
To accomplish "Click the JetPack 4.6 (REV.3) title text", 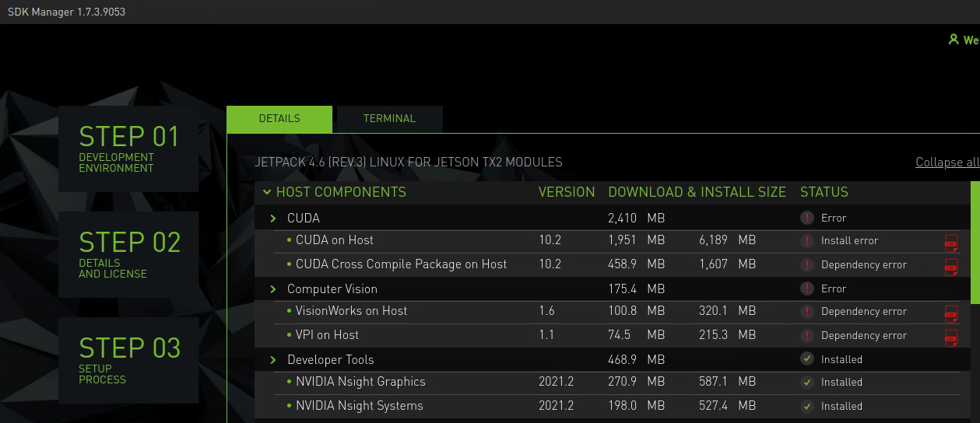I will (409, 163).
